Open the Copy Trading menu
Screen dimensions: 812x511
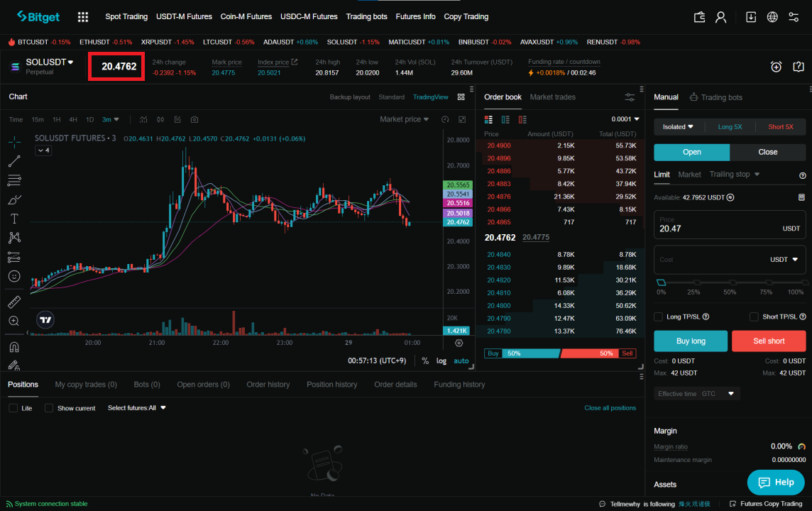466,17
